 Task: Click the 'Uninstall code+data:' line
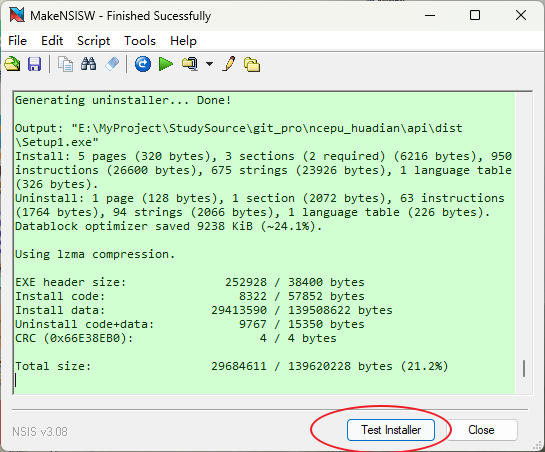pyautogui.click(x=190, y=324)
